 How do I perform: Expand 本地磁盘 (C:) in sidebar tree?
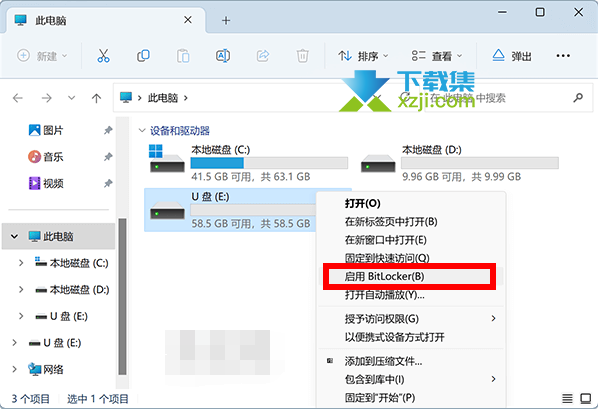click(21, 263)
